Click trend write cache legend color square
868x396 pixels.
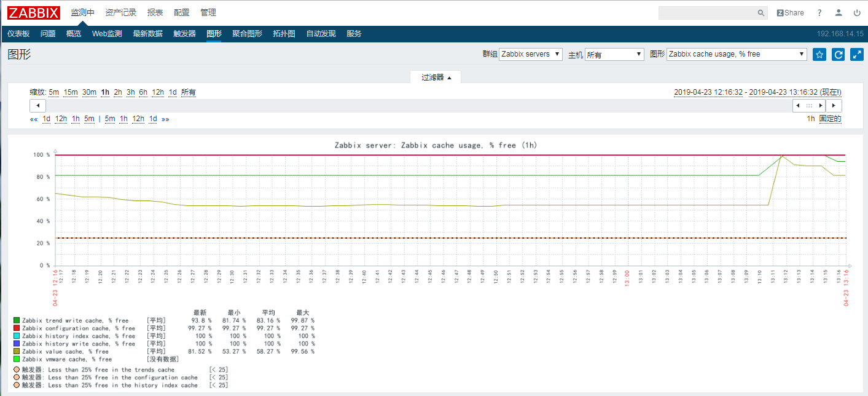click(x=17, y=320)
